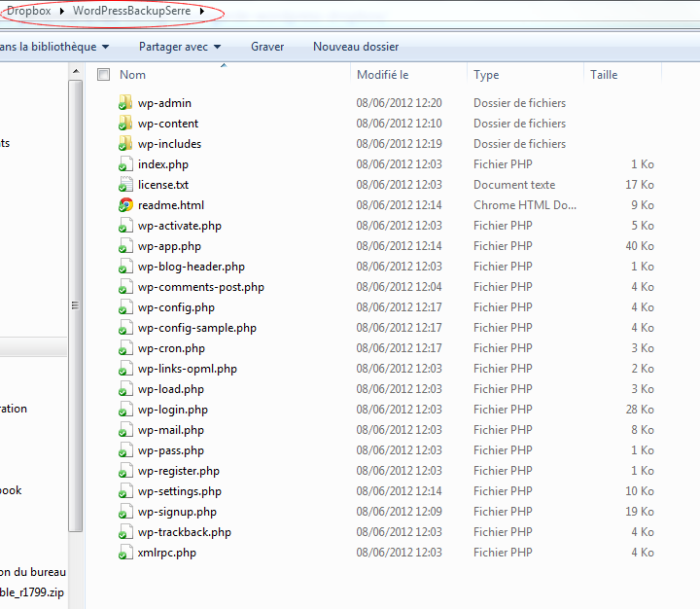This screenshot has height=609, width=700.
Task: Expand the arrow after WordPressBackupSerre in breadcrumb
Action: (202, 11)
